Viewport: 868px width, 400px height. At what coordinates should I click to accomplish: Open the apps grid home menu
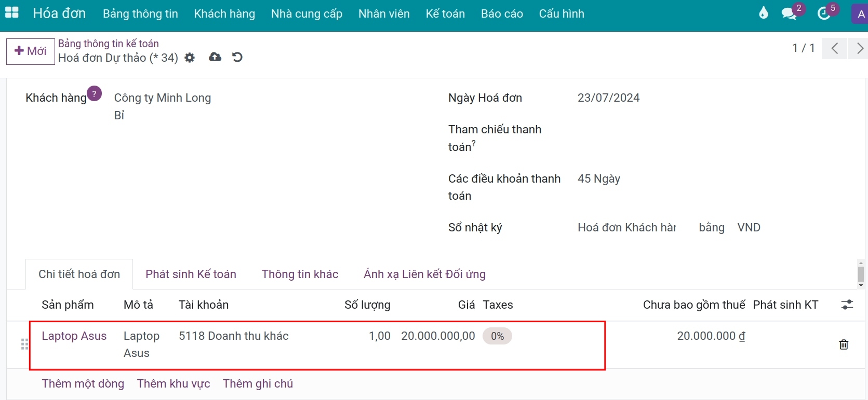pyautogui.click(x=11, y=13)
